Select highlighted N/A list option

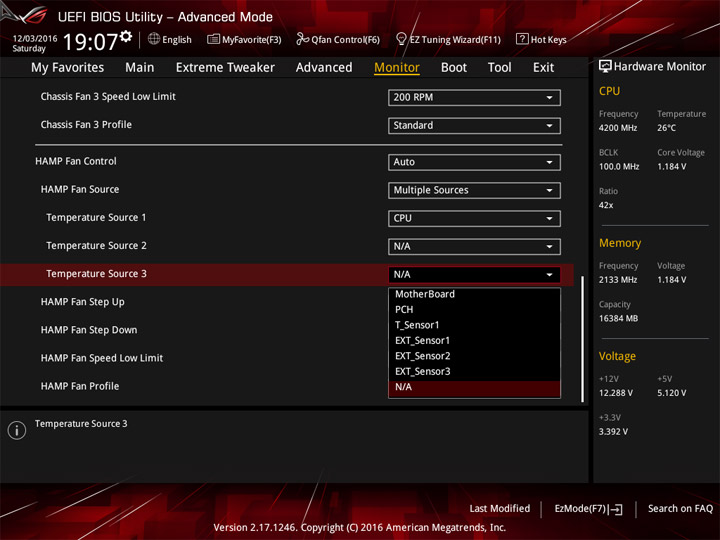click(474, 388)
